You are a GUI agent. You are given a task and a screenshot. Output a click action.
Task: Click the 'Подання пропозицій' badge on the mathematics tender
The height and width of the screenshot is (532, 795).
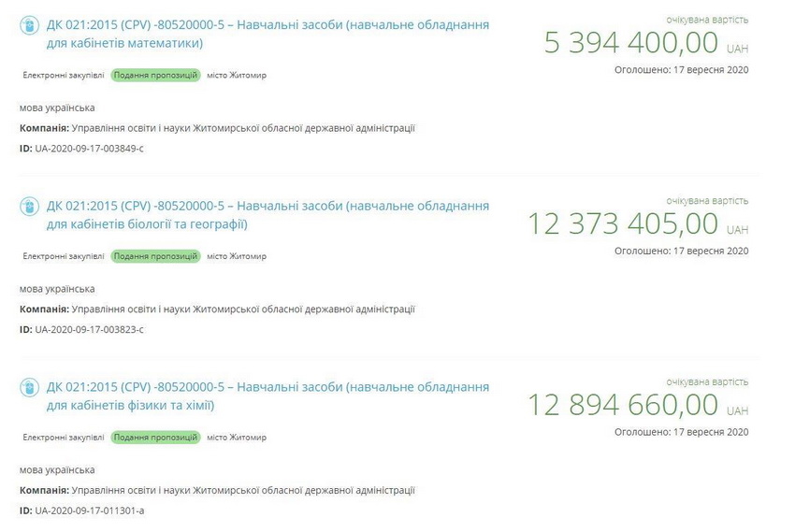tap(155, 75)
